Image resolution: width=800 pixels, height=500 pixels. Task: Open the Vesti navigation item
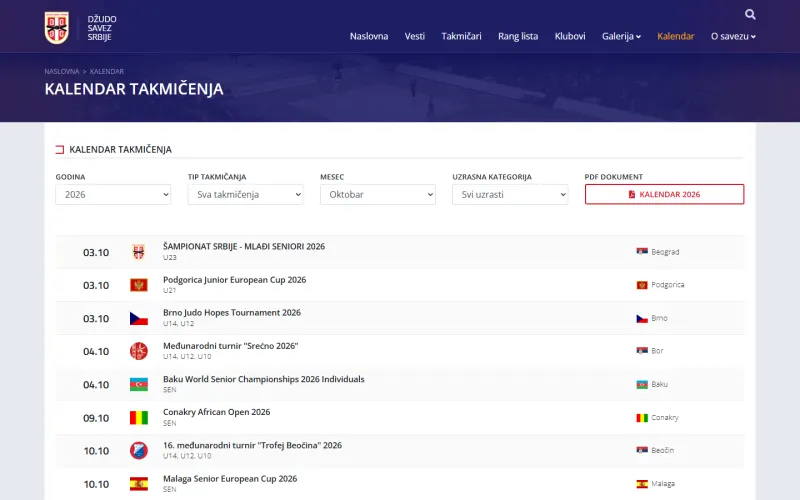415,36
